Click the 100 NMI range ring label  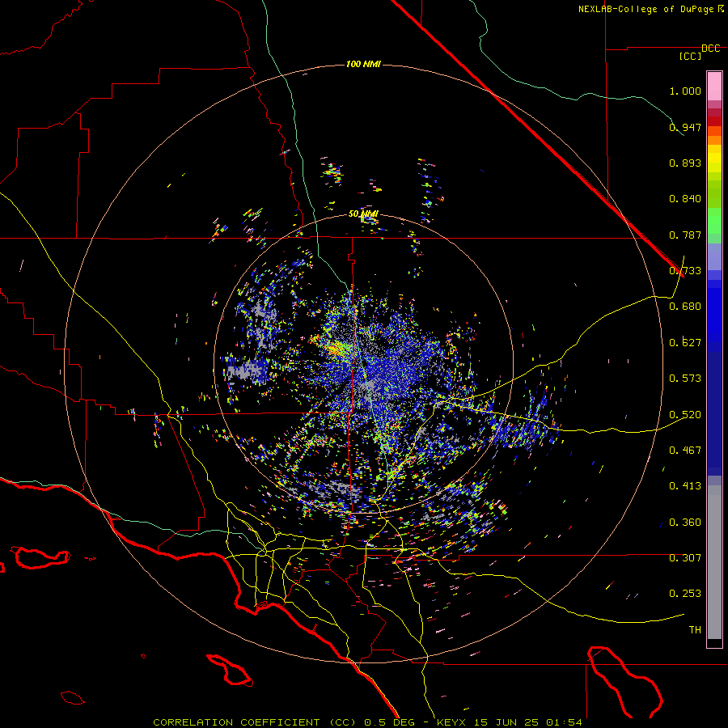(363, 64)
